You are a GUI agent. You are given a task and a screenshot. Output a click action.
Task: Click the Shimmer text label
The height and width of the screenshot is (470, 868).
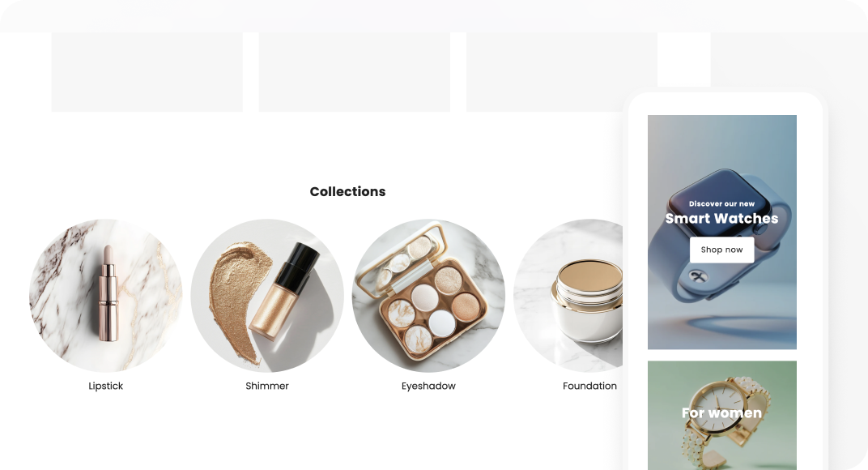point(267,386)
